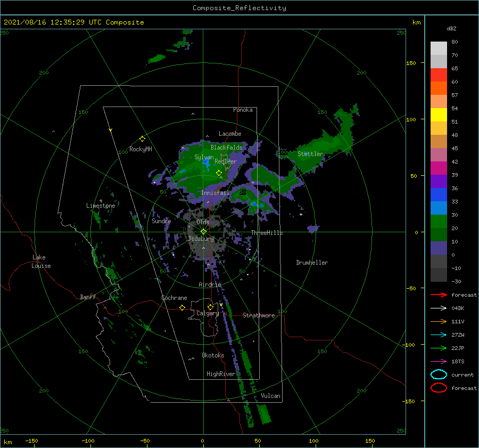Screen dimensions: 479x448
Task: Click the yellow radar-site diamond at Didsbury
Action: pyautogui.click(x=203, y=232)
